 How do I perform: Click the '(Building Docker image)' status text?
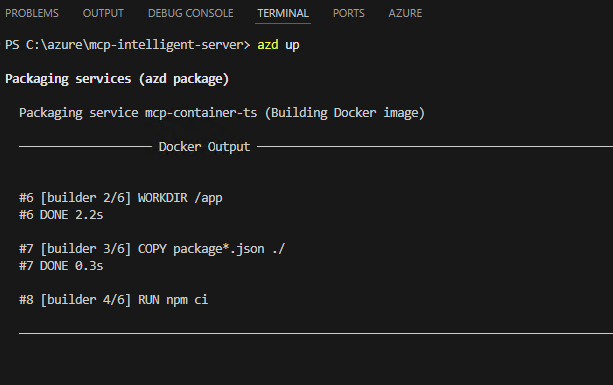coord(345,113)
